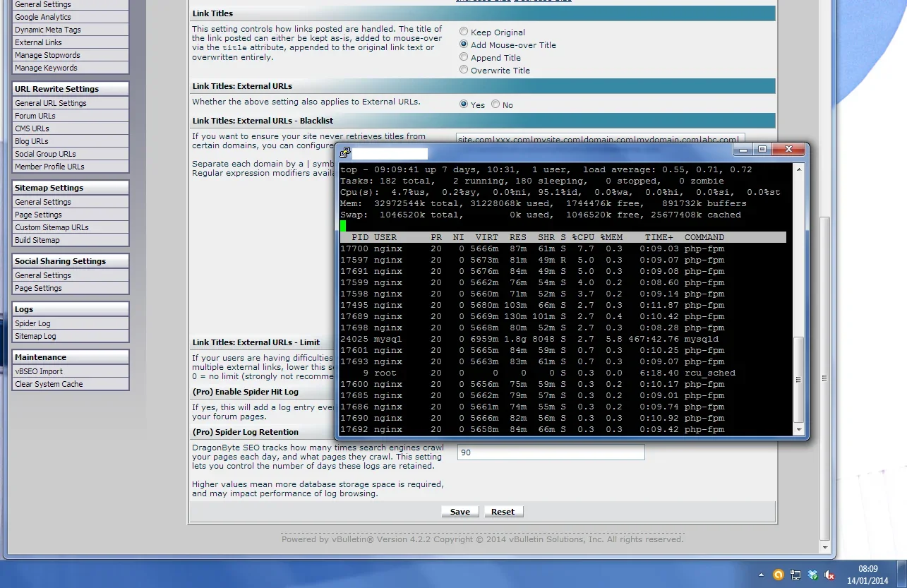Open General Settings under Sitemap Settings

coord(71,202)
